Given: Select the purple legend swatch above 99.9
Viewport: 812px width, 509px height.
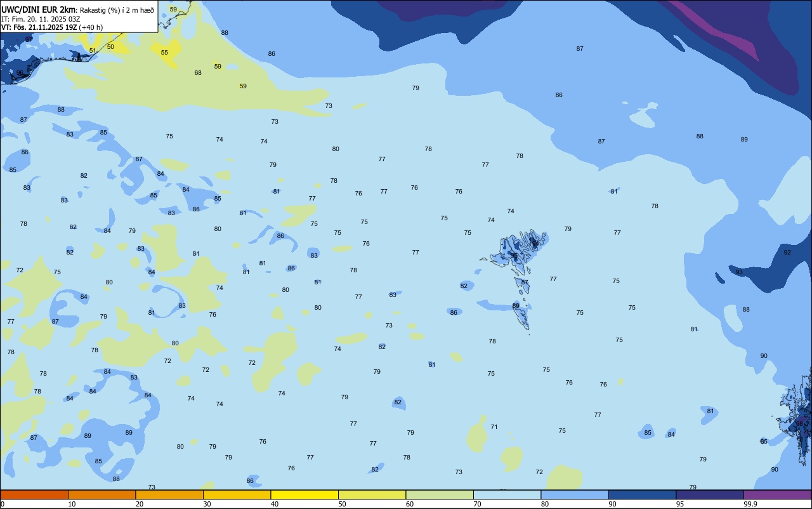Looking at the screenshot, I should tap(777, 494).
